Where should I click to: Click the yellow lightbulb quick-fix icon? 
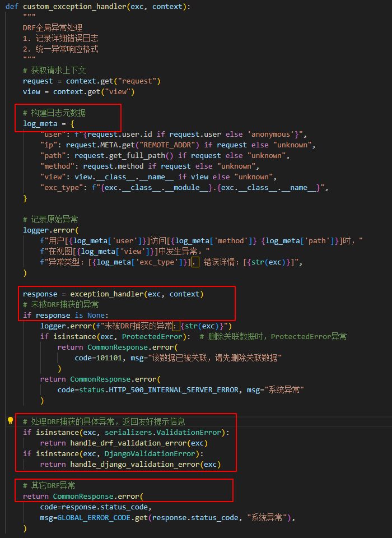pos(10,421)
